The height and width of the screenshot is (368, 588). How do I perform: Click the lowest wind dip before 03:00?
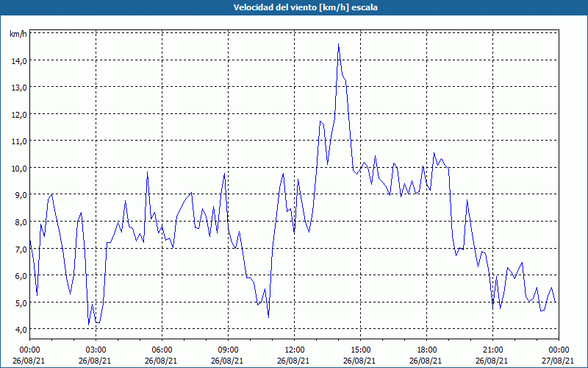pyautogui.click(x=89, y=324)
